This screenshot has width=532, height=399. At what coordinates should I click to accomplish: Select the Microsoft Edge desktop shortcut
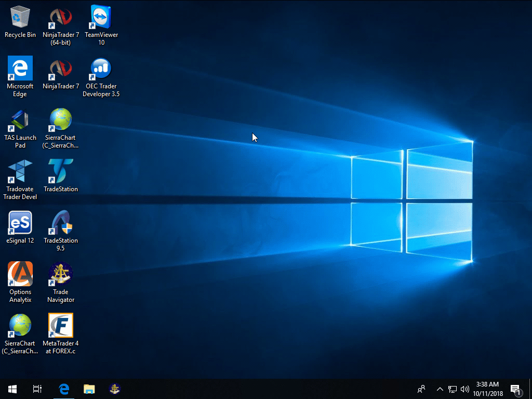tap(20, 77)
